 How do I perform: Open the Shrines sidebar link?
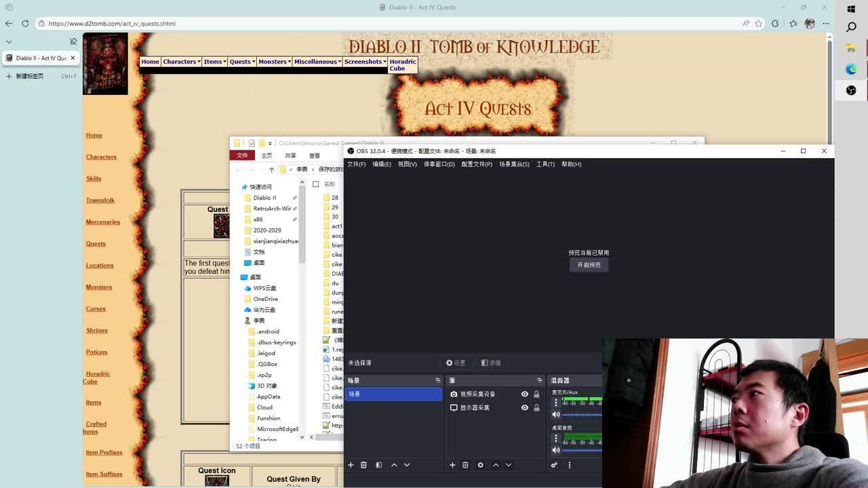tap(97, 331)
